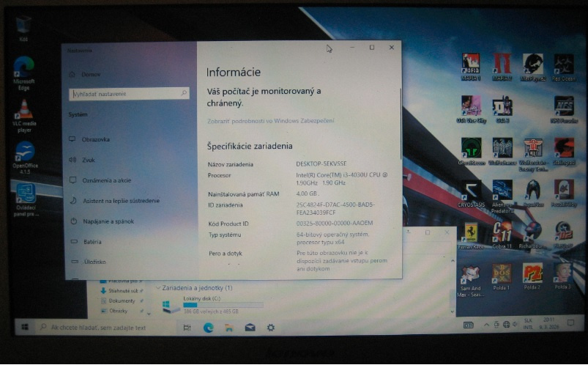Select Lokálny disk (C:) in Explorer
The height and width of the screenshot is (365, 588).
[212, 305]
